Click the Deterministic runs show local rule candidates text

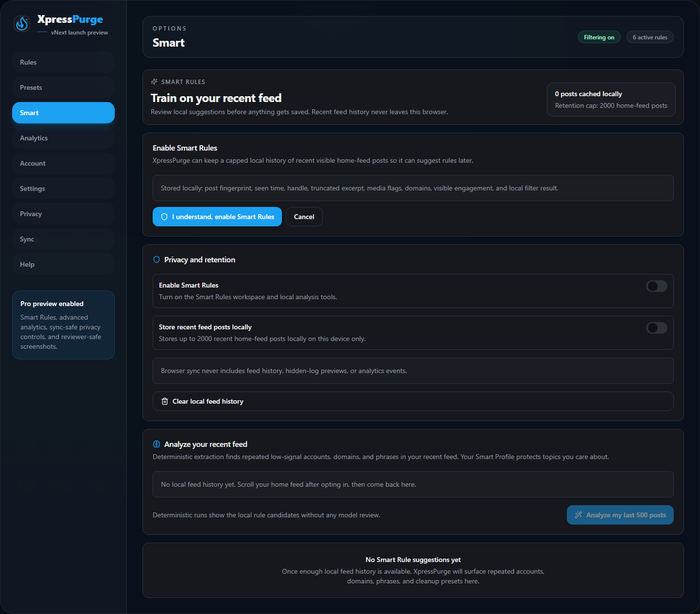pos(266,515)
